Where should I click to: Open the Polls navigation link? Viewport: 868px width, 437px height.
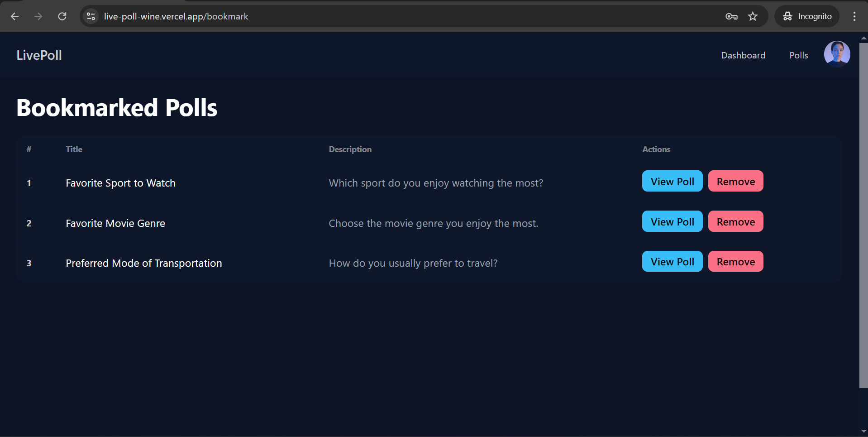pyautogui.click(x=798, y=55)
